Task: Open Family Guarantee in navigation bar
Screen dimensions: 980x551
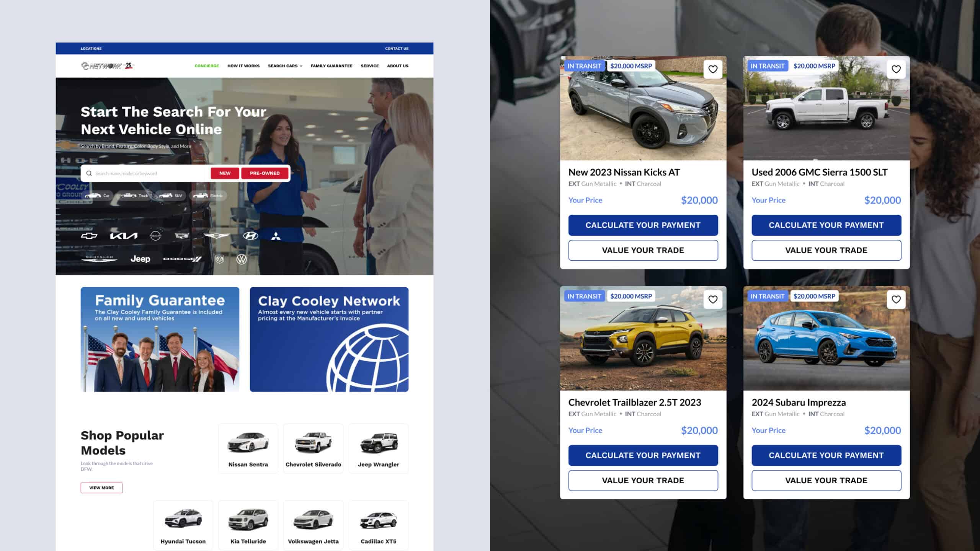Action: (332, 66)
